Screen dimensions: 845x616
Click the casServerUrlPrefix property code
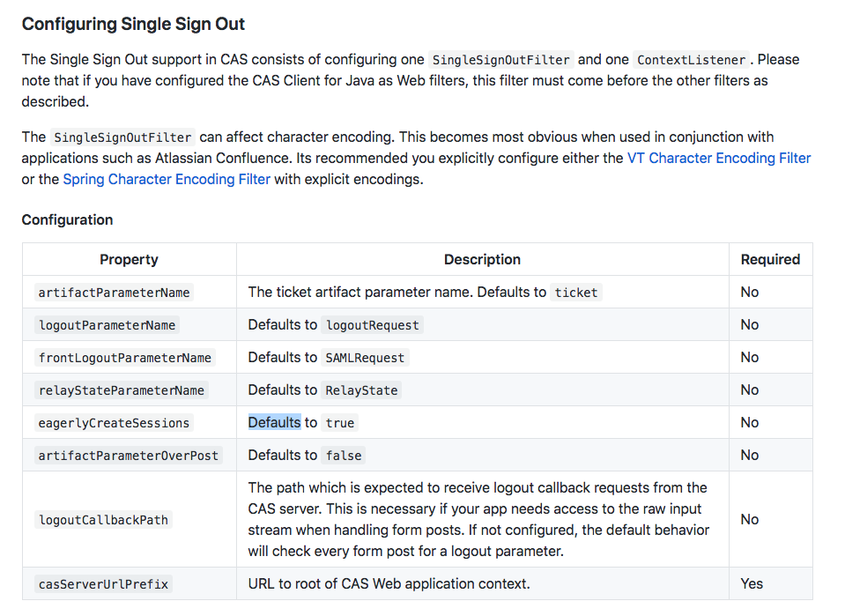(103, 584)
